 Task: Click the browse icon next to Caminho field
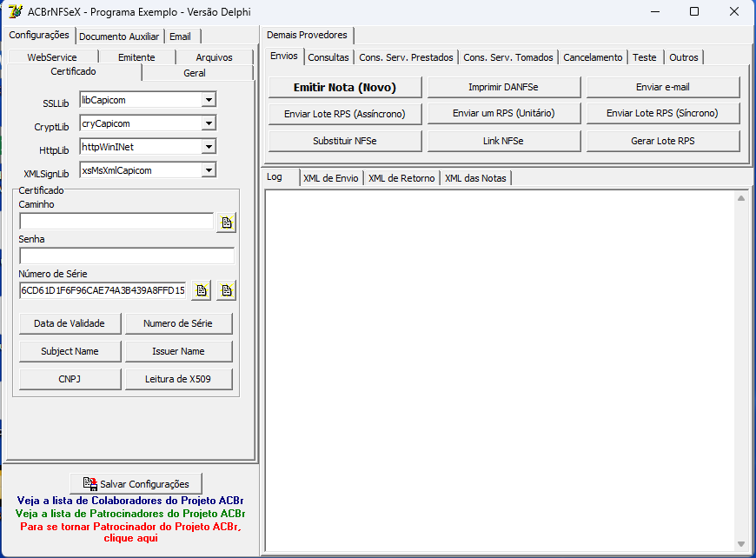point(226,223)
